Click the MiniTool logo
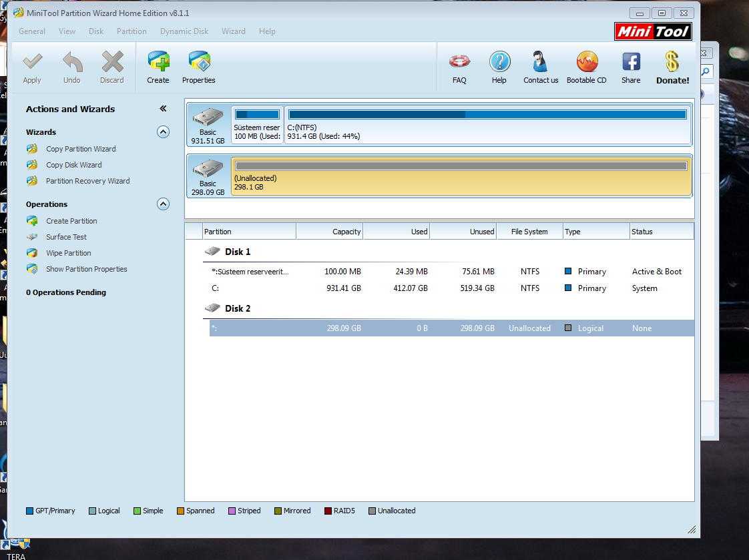Screen dimensions: 749x560 pos(653,31)
